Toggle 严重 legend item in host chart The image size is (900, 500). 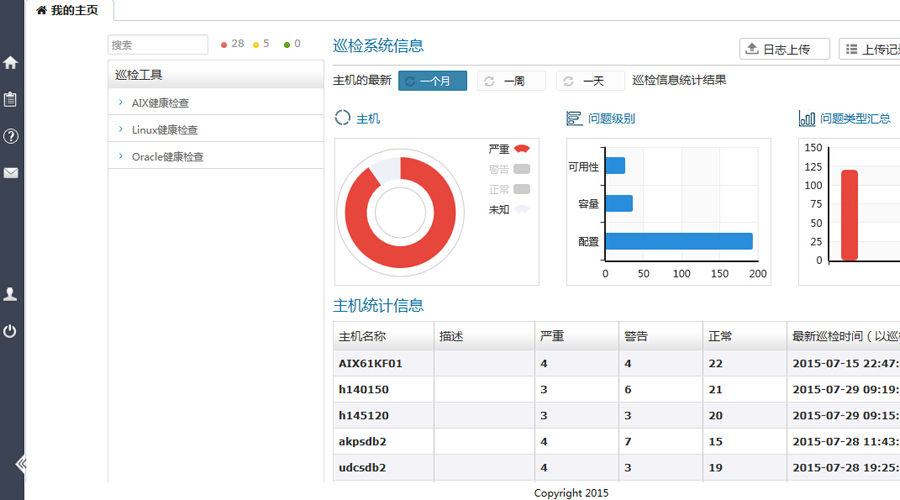(x=508, y=149)
